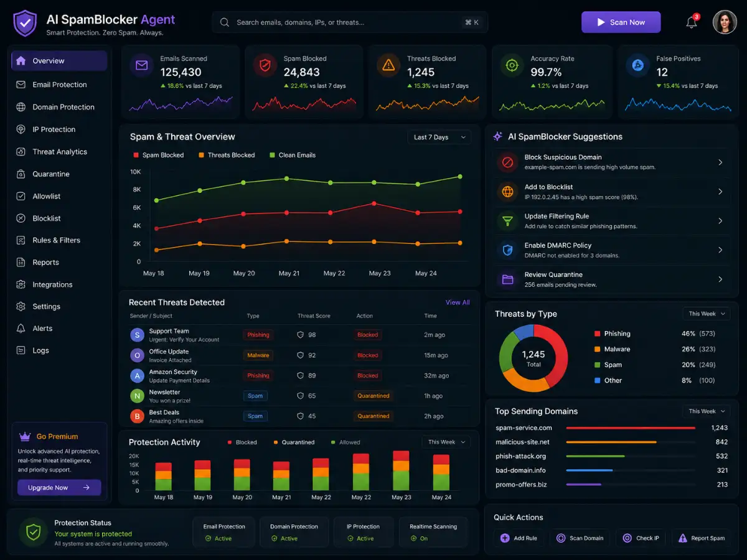Click the Logs icon in the sidebar

[21, 350]
